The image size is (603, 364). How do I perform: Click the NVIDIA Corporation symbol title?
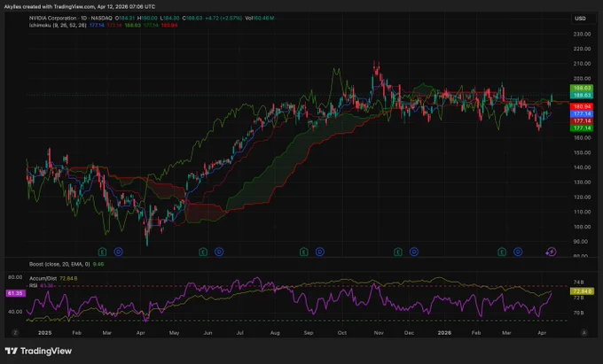point(53,18)
